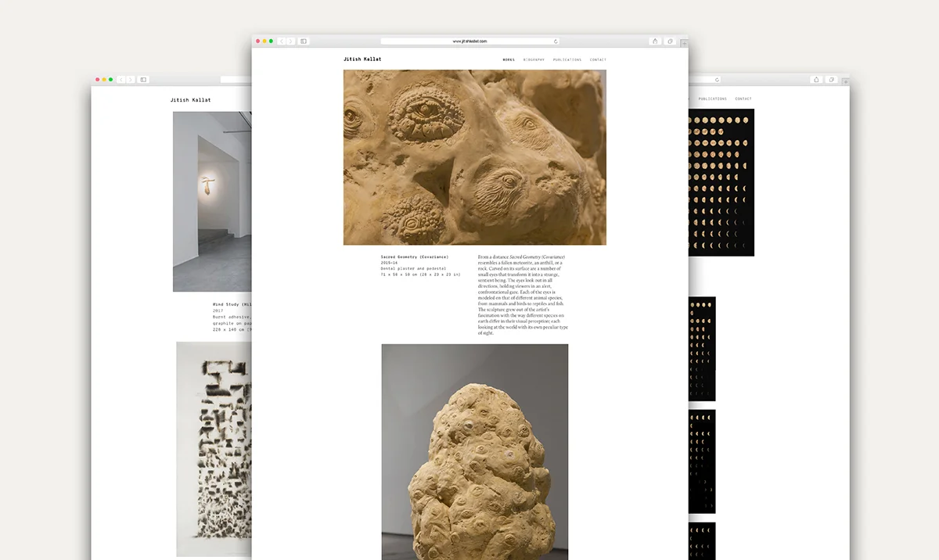Go forward in the left rear Safari window

coord(130,80)
